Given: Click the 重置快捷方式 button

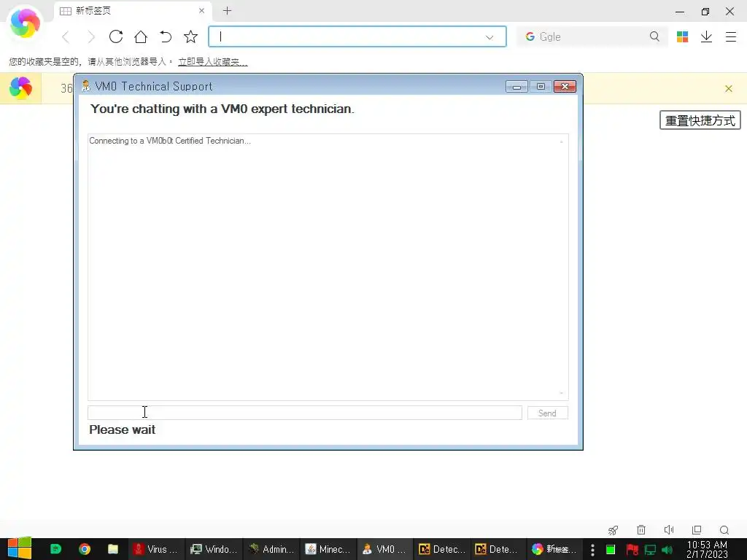Looking at the screenshot, I should (x=700, y=120).
